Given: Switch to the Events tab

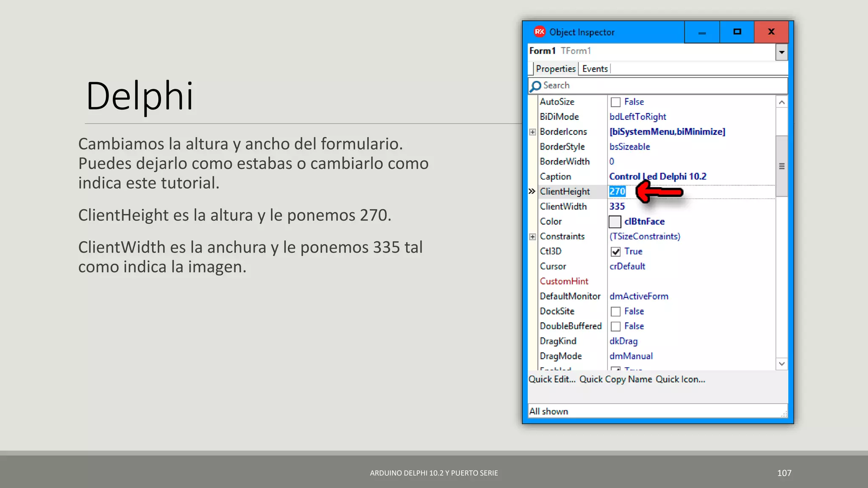Looking at the screenshot, I should click(595, 69).
